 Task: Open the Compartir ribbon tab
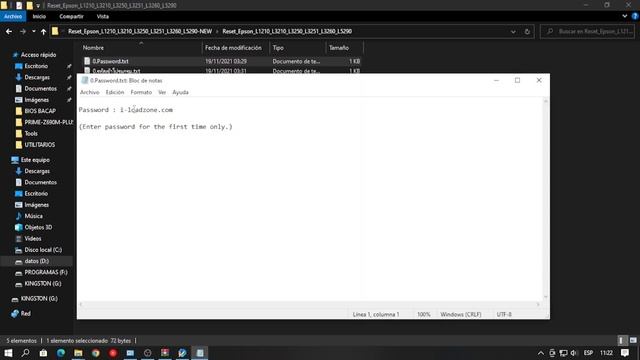coord(71,16)
